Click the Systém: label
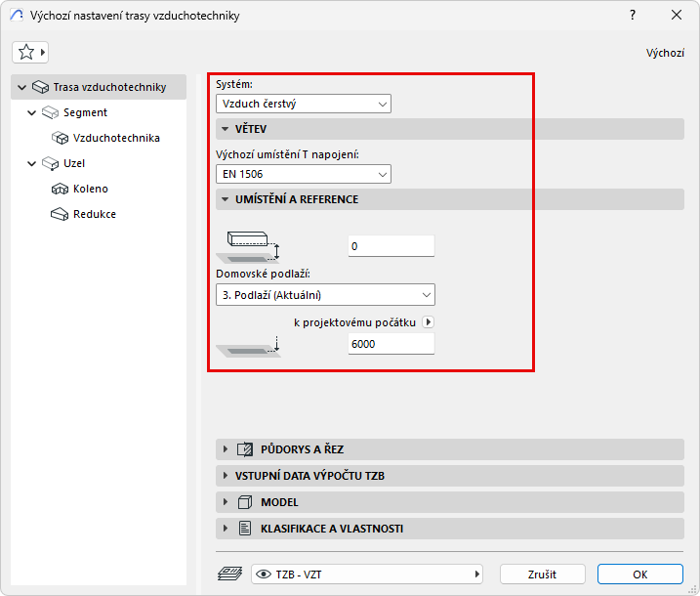This screenshot has height=596, width=700. coord(234,84)
